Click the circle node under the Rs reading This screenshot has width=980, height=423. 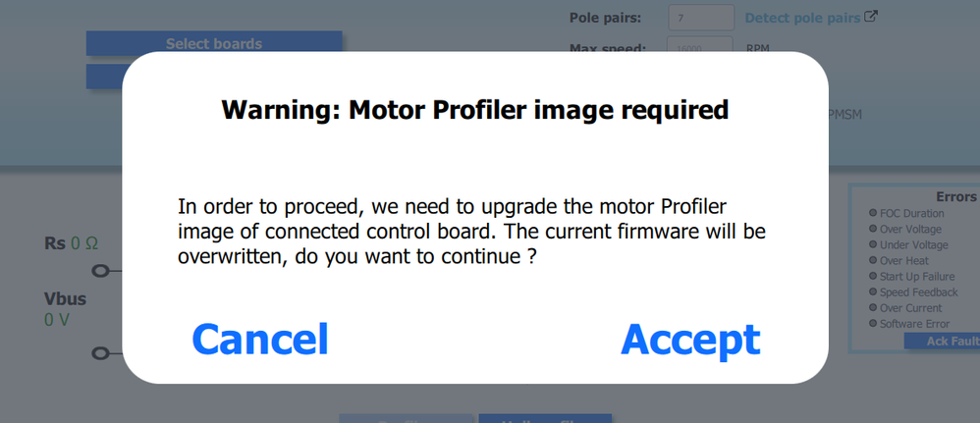point(100,271)
